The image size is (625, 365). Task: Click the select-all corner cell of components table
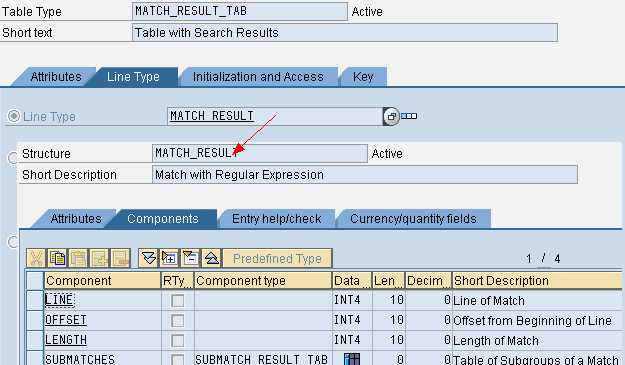(x=35, y=281)
